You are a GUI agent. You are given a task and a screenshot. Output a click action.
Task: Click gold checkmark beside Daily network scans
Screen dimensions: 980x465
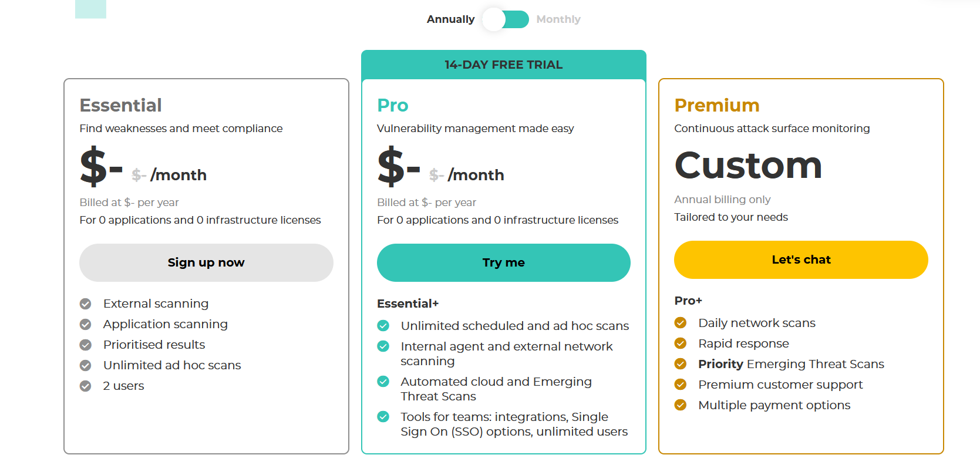[681, 323]
